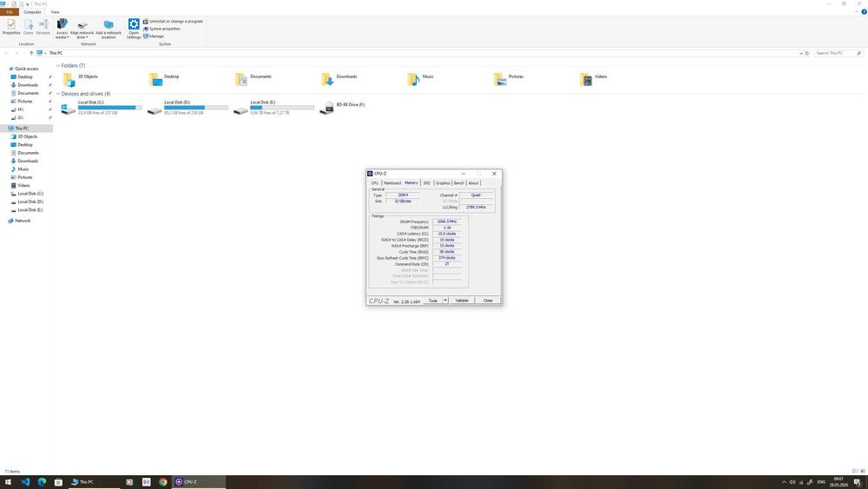The image size is (868, 489).
Task: Switch to About tab in CPU-Z
Action: coord(473,182)
